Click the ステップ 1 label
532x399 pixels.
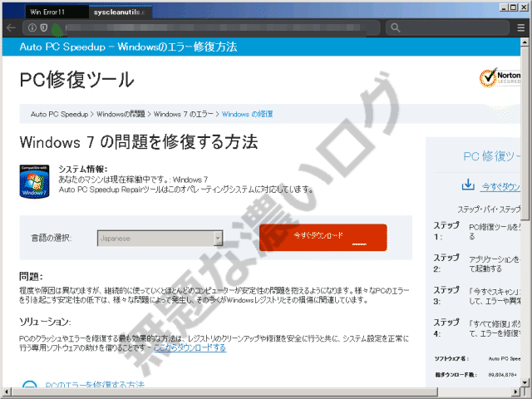[x=446, y=231]
